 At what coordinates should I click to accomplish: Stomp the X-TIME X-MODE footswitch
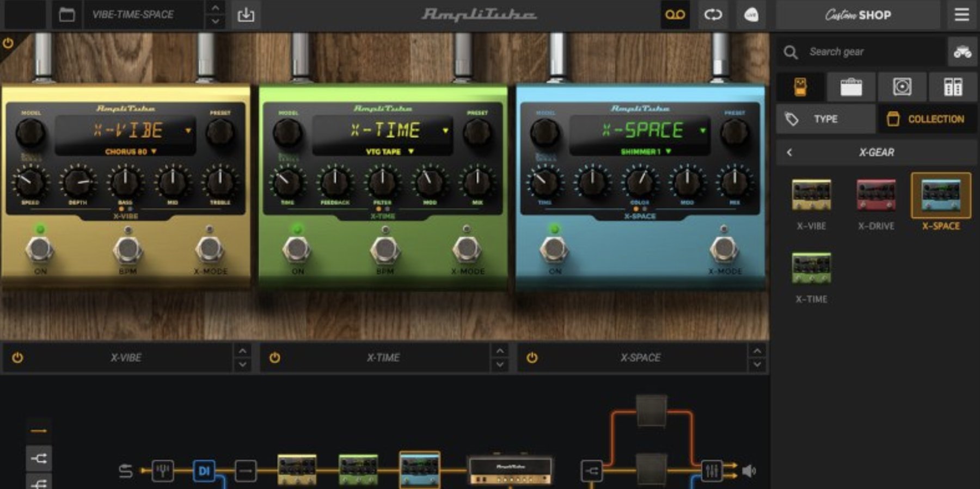click(467, 250)
